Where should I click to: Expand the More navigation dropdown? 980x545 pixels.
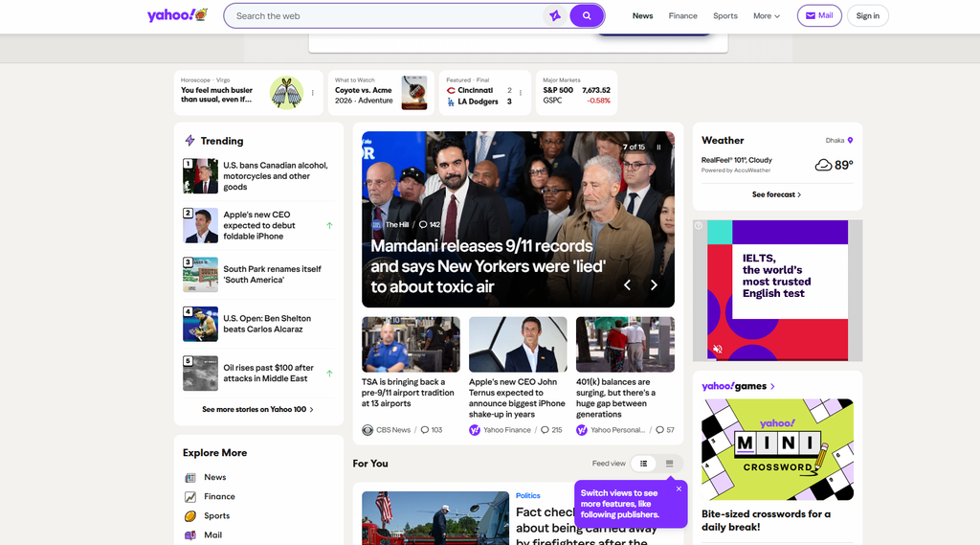767,15
